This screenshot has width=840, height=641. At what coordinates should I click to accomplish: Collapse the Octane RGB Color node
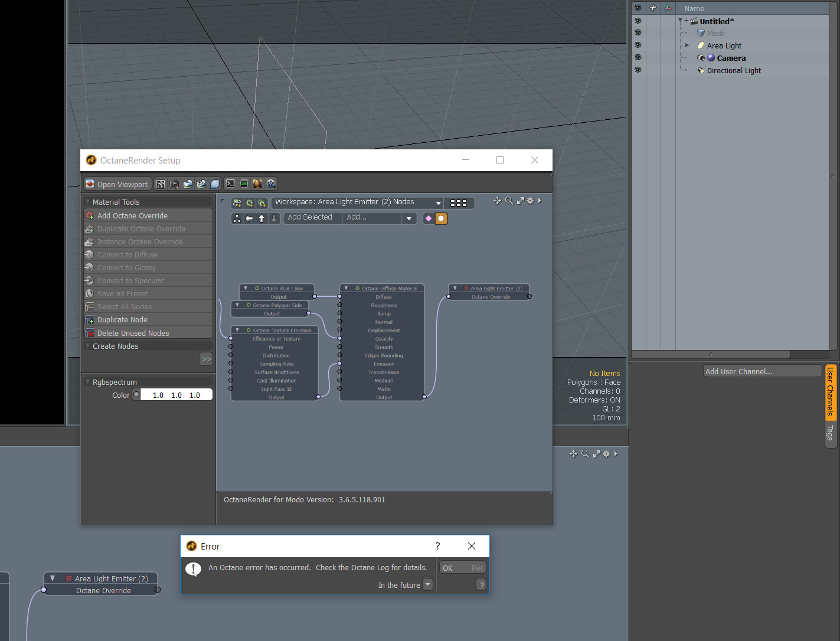[246, 288]
